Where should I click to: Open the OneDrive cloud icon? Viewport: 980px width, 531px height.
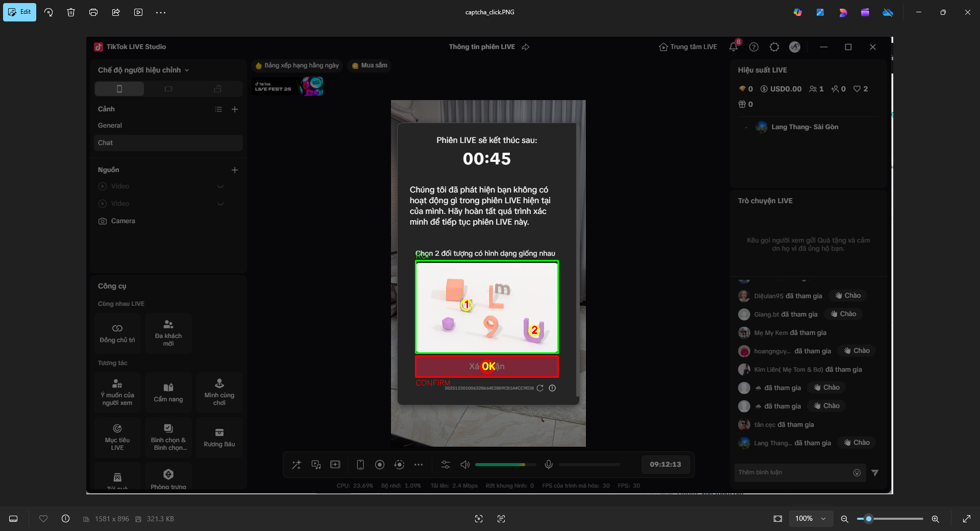pyautogui.click(x=888, y=12)
